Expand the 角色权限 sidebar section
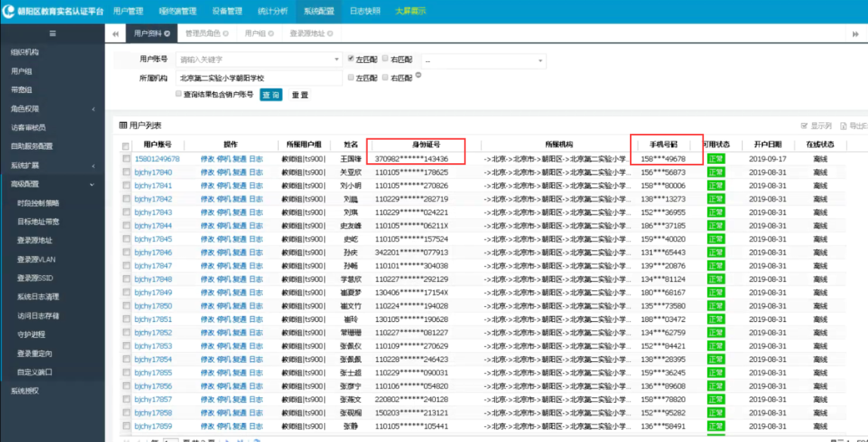This screenshot has width=868, height=442. click(53, 109)
